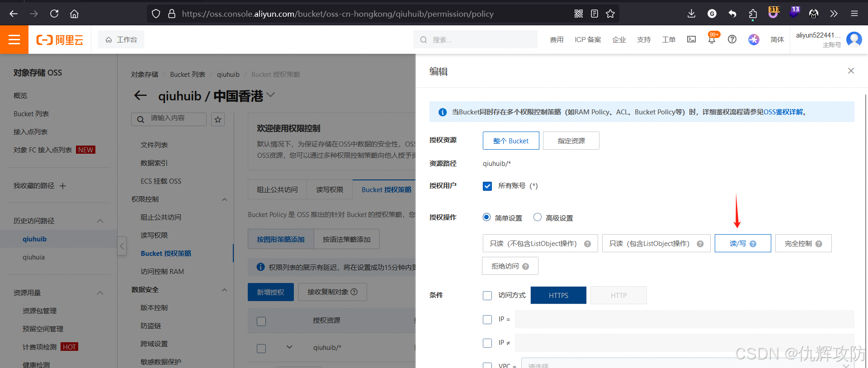The width and height of the screenshot is (868, 368).
Task: Open the VPC = select dropdown
Action: click(688, 363)
